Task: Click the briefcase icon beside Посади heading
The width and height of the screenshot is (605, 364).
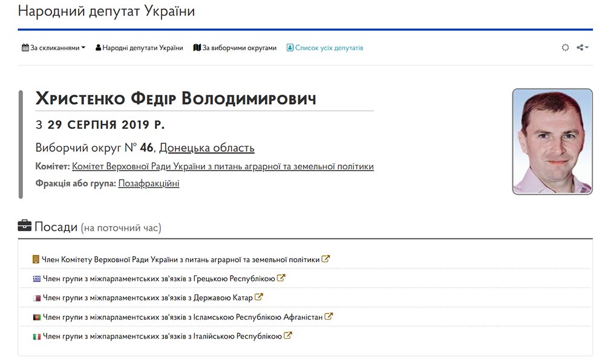Action: pyautogui.click(x=24, y=227)
